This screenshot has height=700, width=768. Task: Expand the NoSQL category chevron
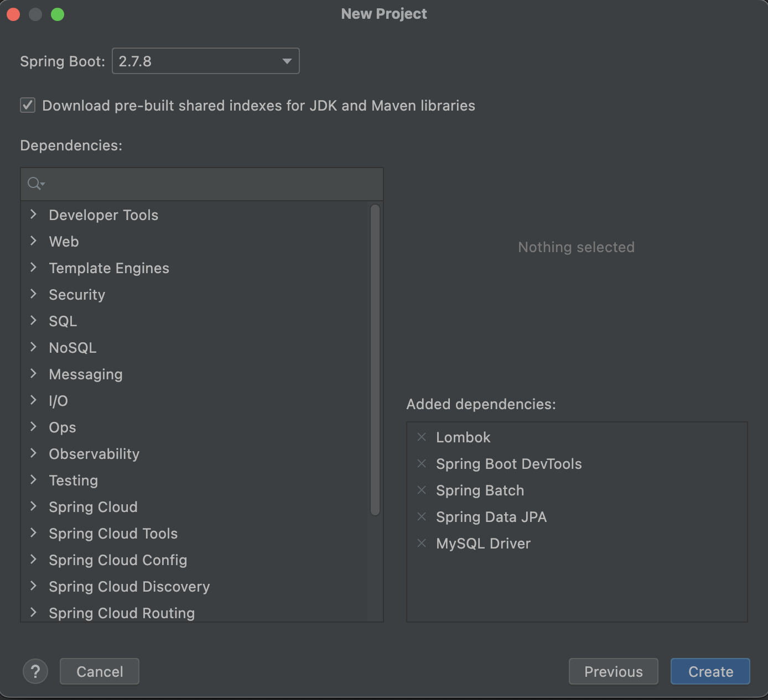pos(33,347)
